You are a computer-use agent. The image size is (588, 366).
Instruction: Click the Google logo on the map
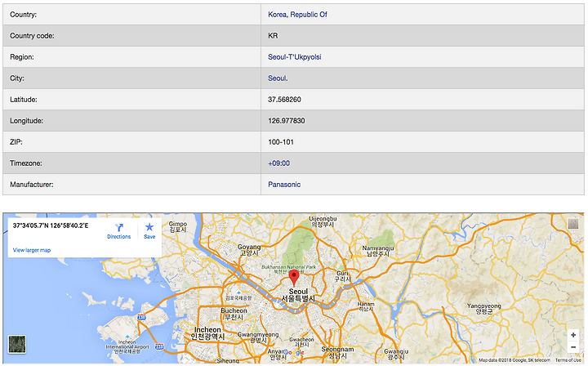pos(294,352)
